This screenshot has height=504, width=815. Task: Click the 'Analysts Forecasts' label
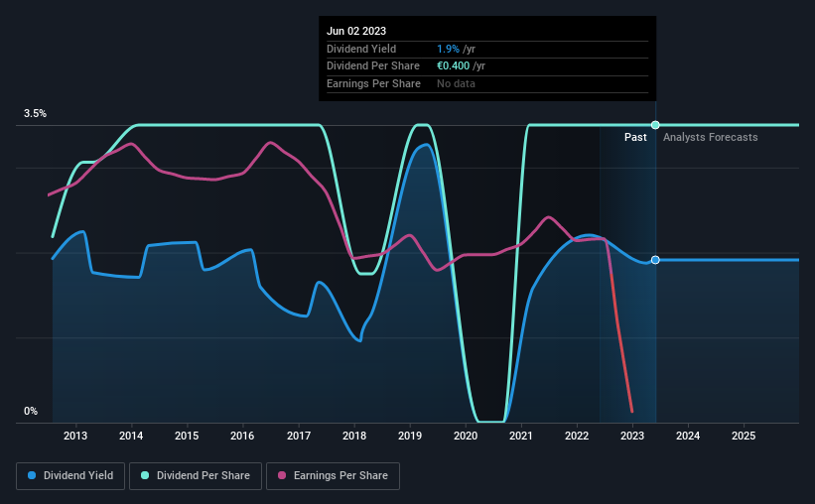click(710, 137)
